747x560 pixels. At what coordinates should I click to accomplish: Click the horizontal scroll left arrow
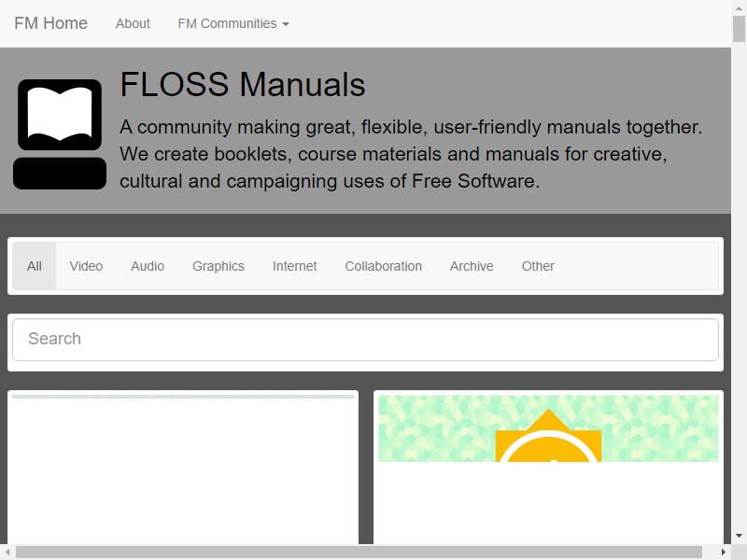click(7, 553)
